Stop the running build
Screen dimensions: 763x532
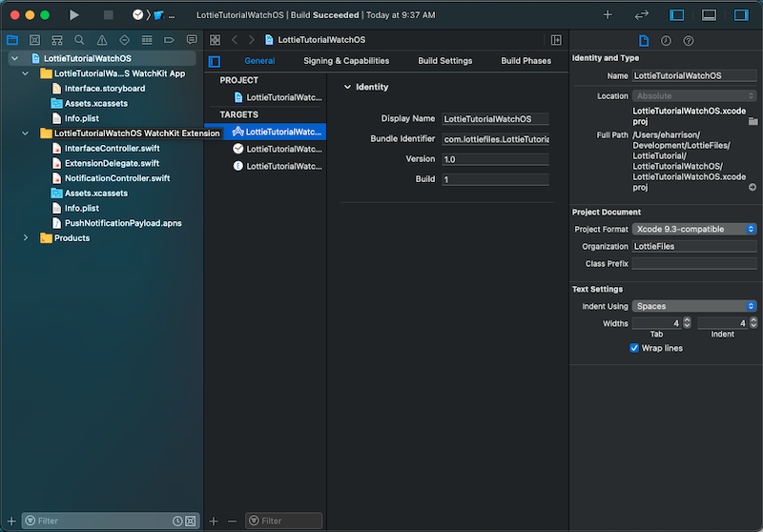(x=108, y=15)
